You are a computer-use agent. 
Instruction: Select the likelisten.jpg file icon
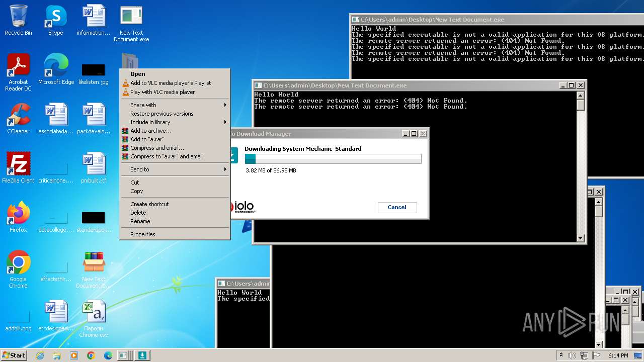point(94,73)
